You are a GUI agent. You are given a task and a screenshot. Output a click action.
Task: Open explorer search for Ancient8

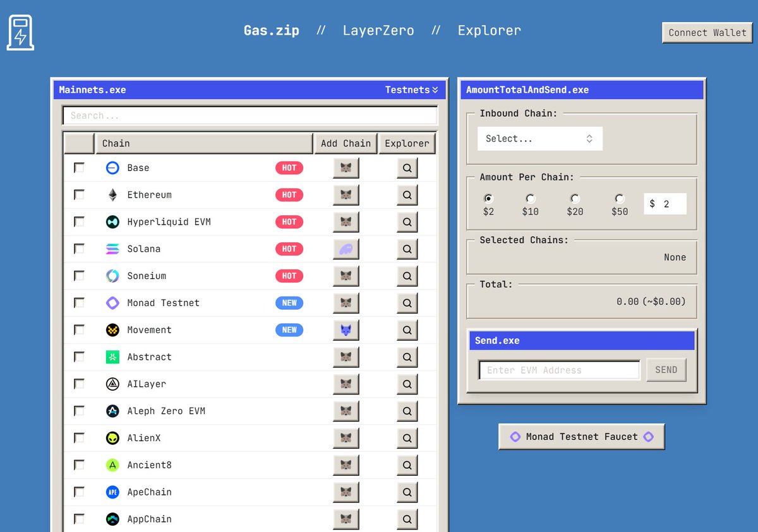click(x=407, y=465)
